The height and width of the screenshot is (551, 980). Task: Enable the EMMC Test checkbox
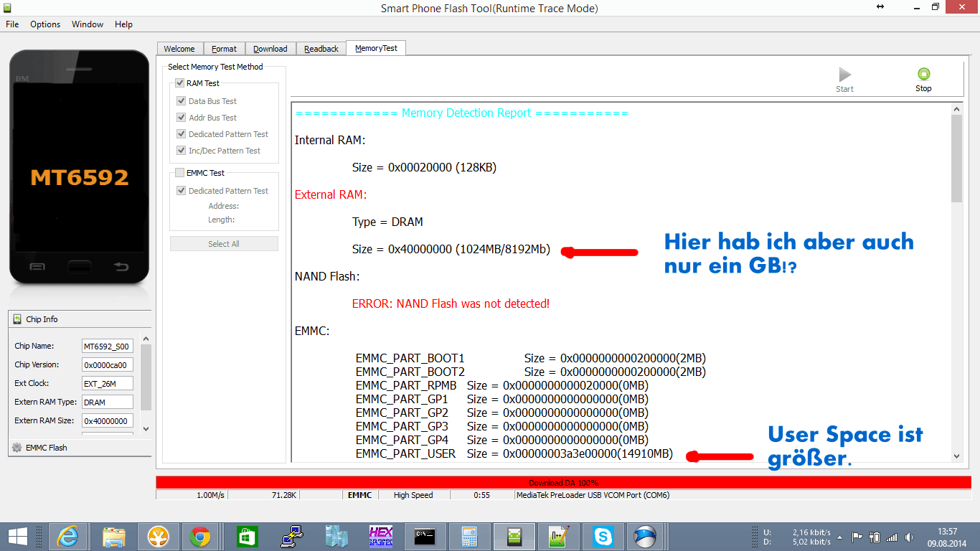point(180,173)
